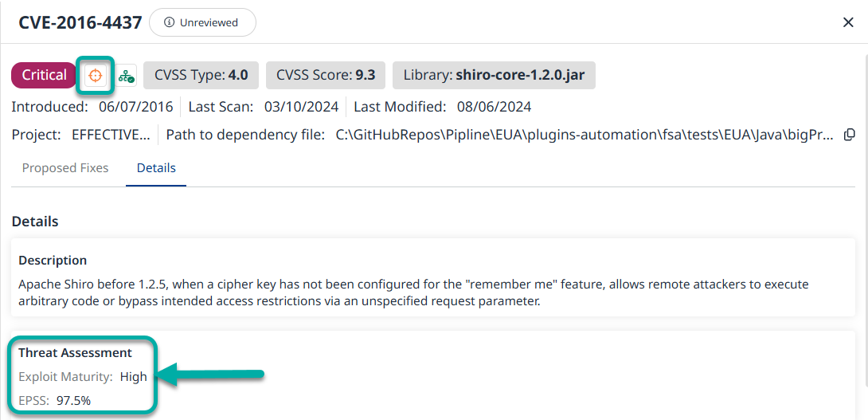The height and width of the screenshot is (420, 868).
Task: Click the Critical severity badge
Action: (x=45, y=76)
